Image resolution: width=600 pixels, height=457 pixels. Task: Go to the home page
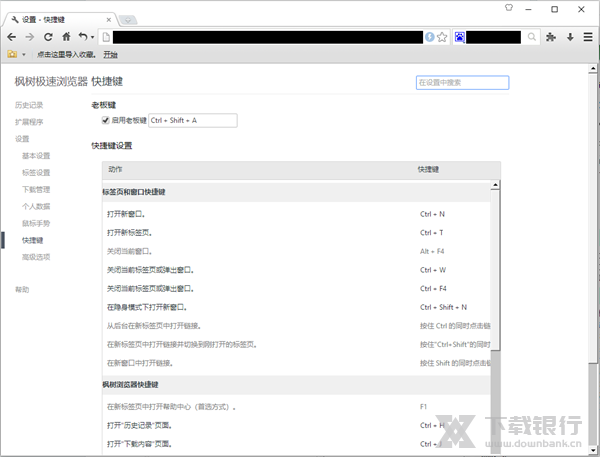tap(66, 37)
